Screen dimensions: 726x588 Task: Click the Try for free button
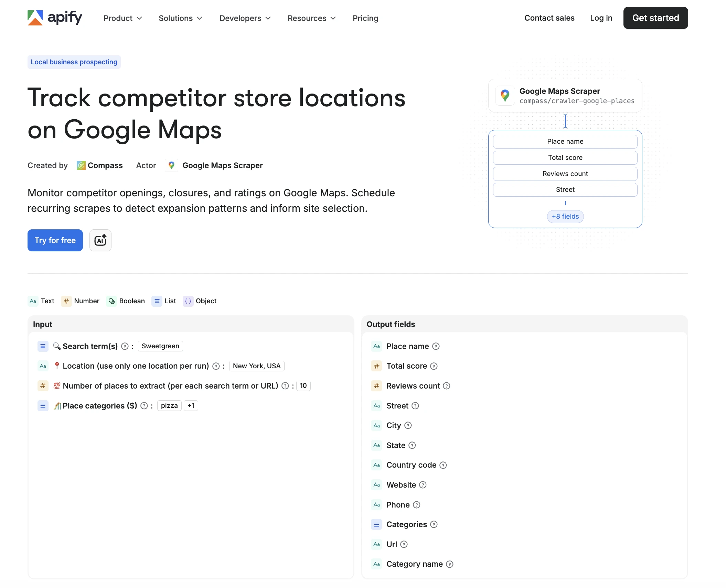[x=55, y=240]
